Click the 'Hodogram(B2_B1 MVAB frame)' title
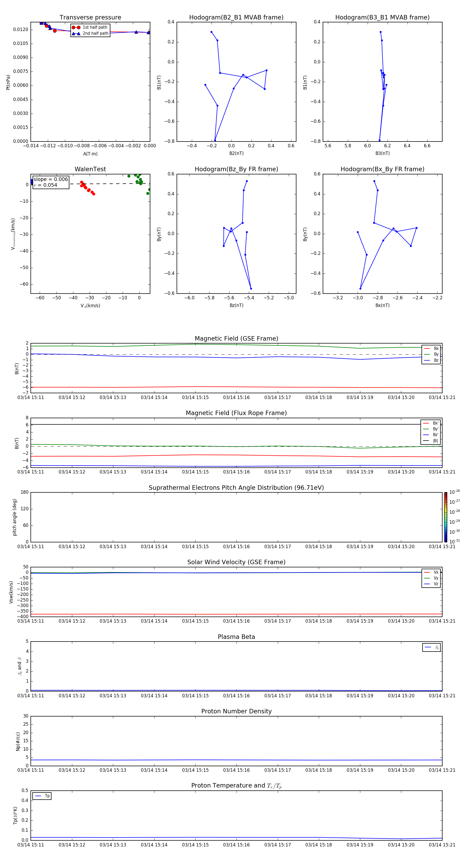 236,18
